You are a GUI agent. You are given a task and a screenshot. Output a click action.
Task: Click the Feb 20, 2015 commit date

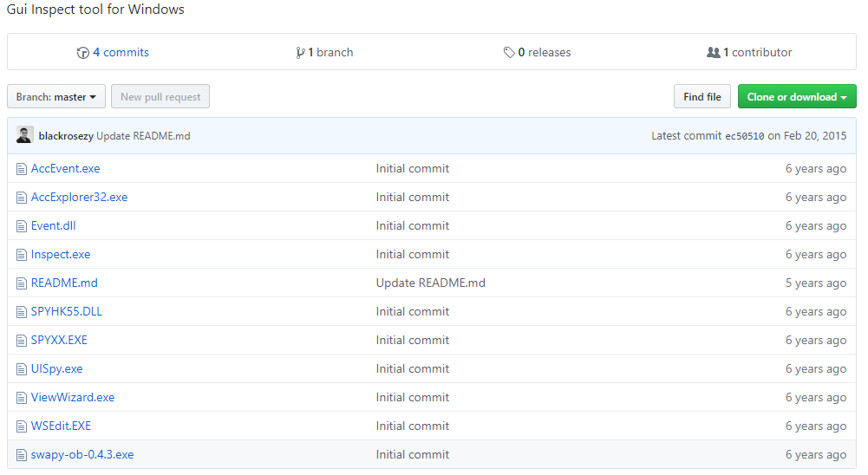[x=815, y=136]
